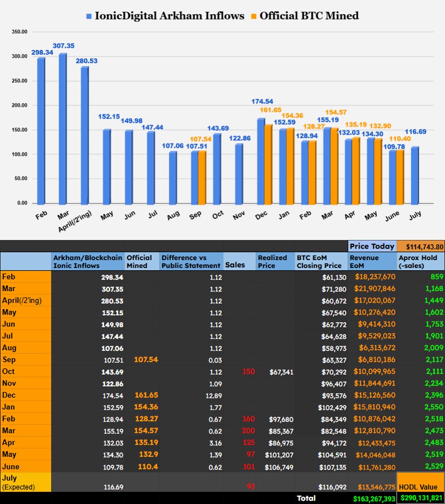Click the difference value '0.03' in the Sep row
This screenshot has width=445, height=504.
point(215,360)
